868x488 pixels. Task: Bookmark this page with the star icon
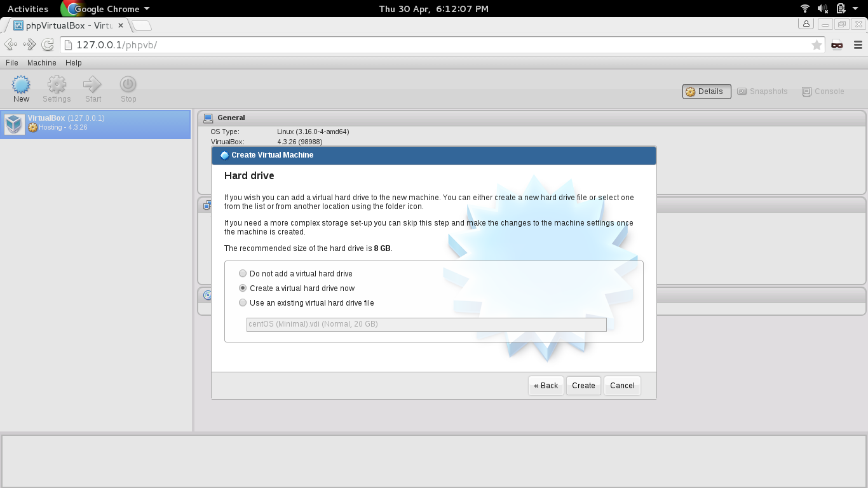(817, 44)
